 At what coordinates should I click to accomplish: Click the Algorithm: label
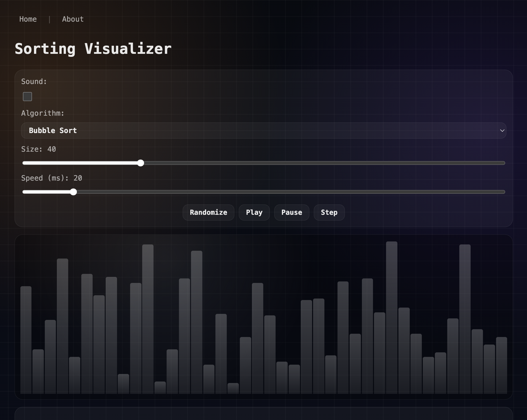tap(42, 113)
